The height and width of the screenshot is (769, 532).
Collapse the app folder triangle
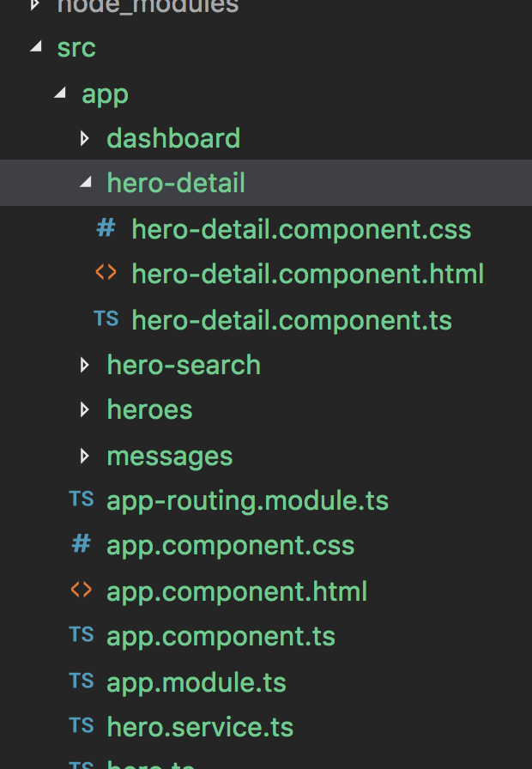60,92
